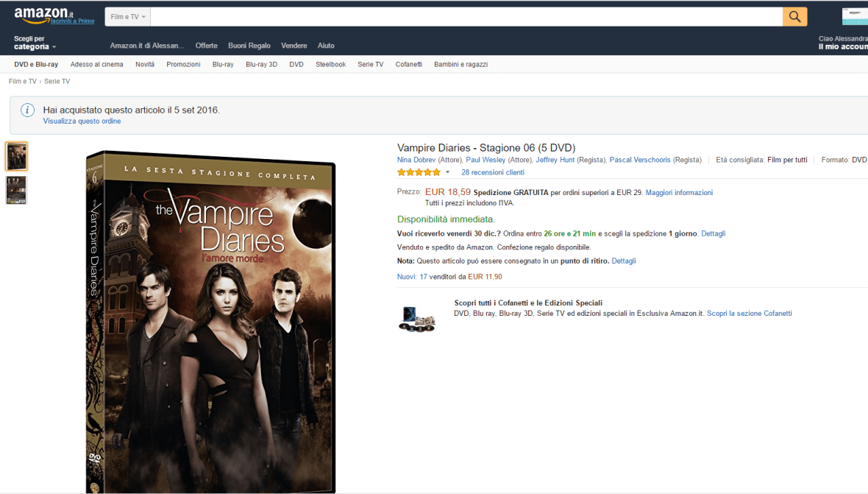The image size is (868, 494).
Task: Open the 28 recensioni clienti link
Action: [x=492, y=172]
